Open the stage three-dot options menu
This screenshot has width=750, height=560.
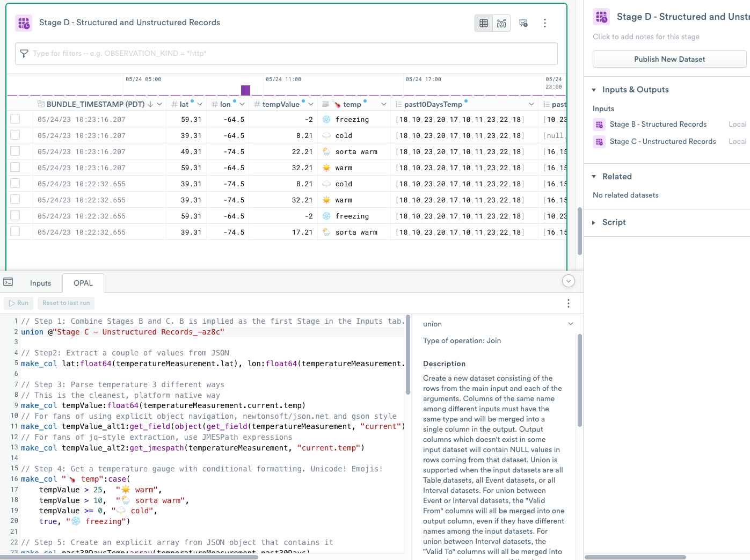click(545, 23)
